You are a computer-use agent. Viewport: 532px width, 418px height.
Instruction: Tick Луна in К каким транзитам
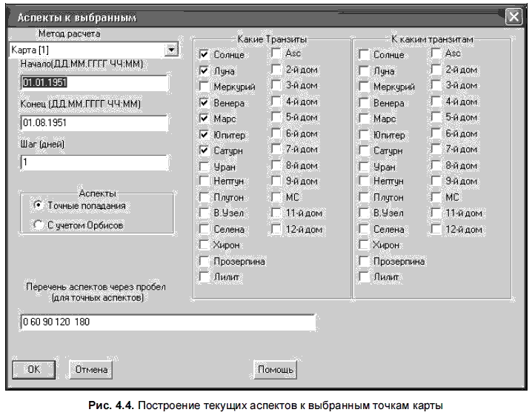[364, 70]
